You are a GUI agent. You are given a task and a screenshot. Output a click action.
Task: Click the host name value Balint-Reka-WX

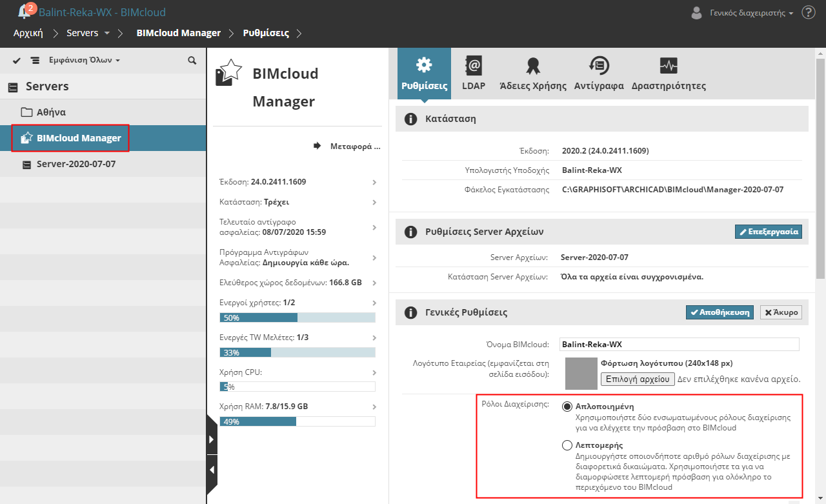click(x=593, y=170)
